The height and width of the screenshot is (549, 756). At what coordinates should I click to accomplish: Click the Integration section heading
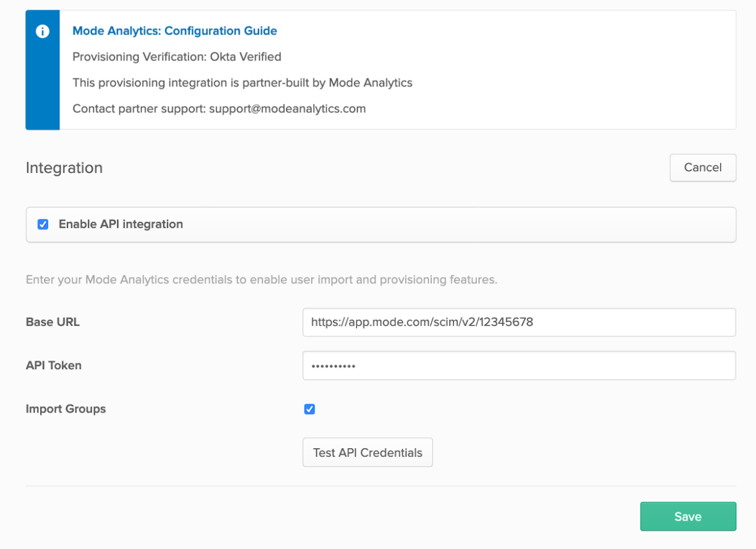(x=64, y=168)
